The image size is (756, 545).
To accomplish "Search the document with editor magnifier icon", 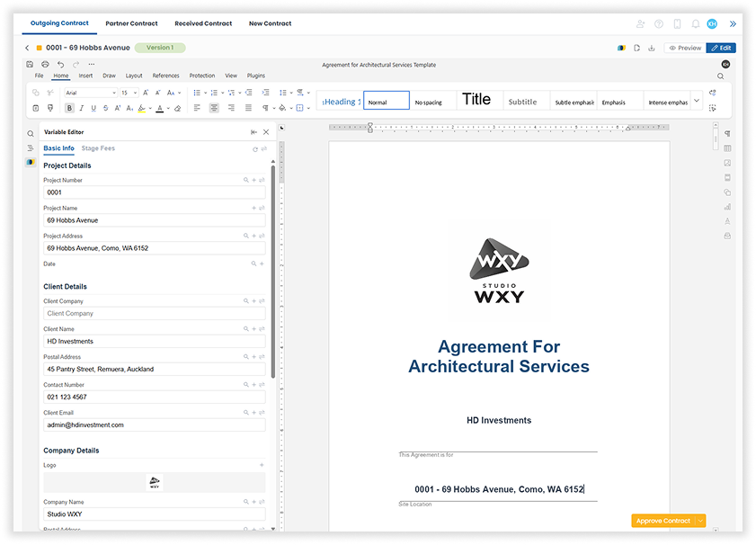I will pyautogui.click(x=720, y=76).
